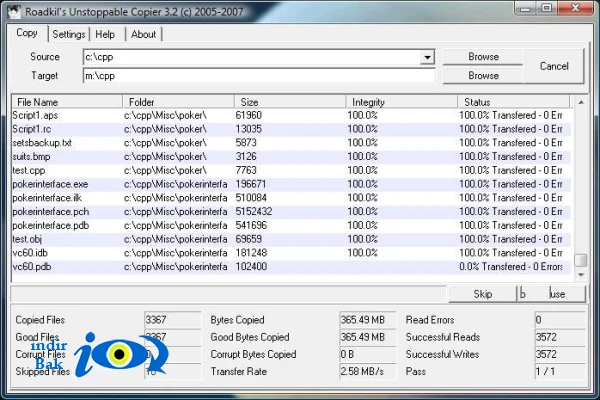Viewport: 600px width, 400px height.
Task: Sort by Size column header
Action: point(290,102)
